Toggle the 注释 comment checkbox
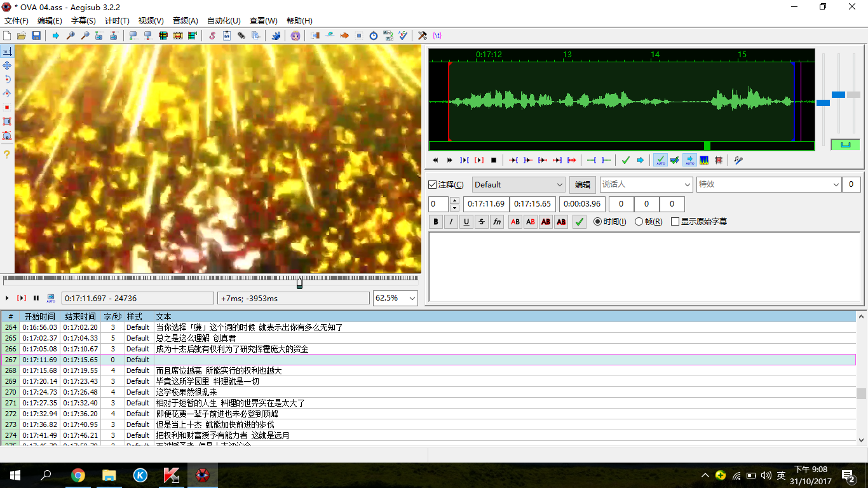 pyautogui.click(x=433, y=185)
